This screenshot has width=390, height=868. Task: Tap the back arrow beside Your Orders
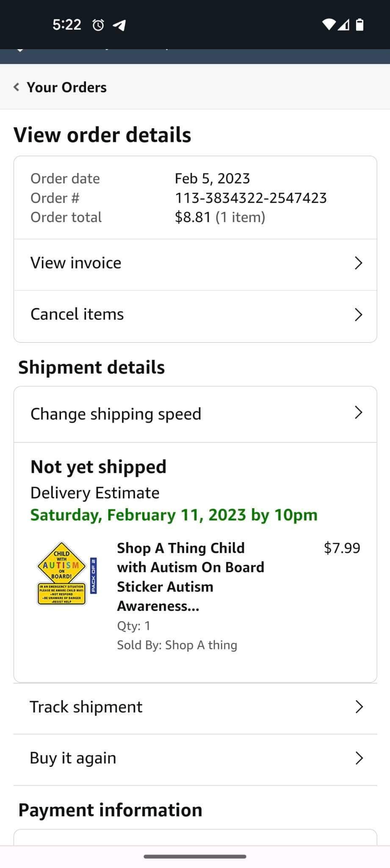click(17, 87)
